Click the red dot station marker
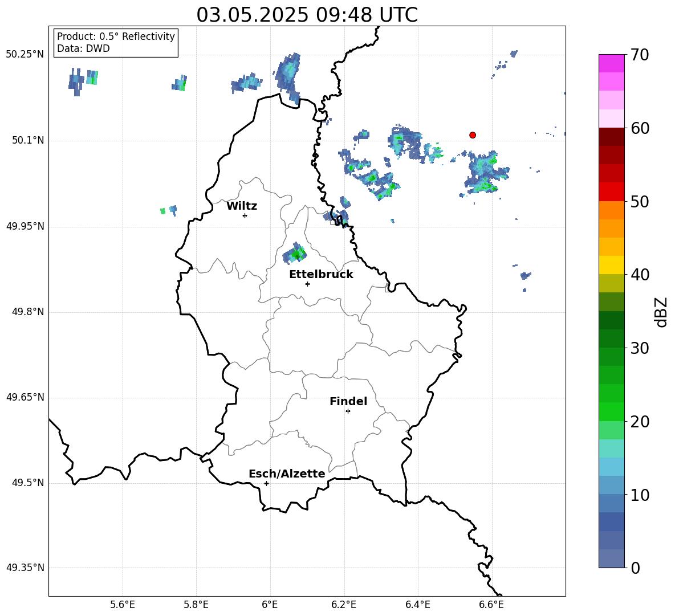Viewport: 675px width, 616px height. 473,135
